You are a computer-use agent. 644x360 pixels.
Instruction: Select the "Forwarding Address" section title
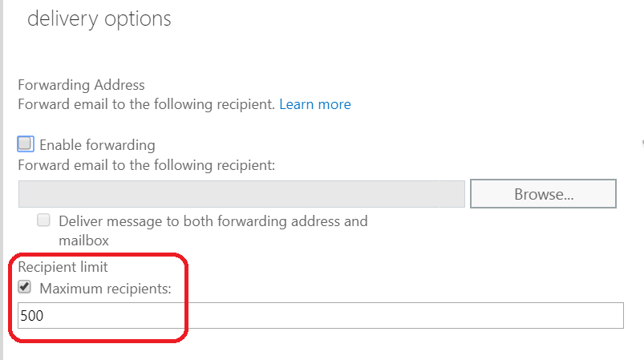pyautogui.click(x=81, y=85)
